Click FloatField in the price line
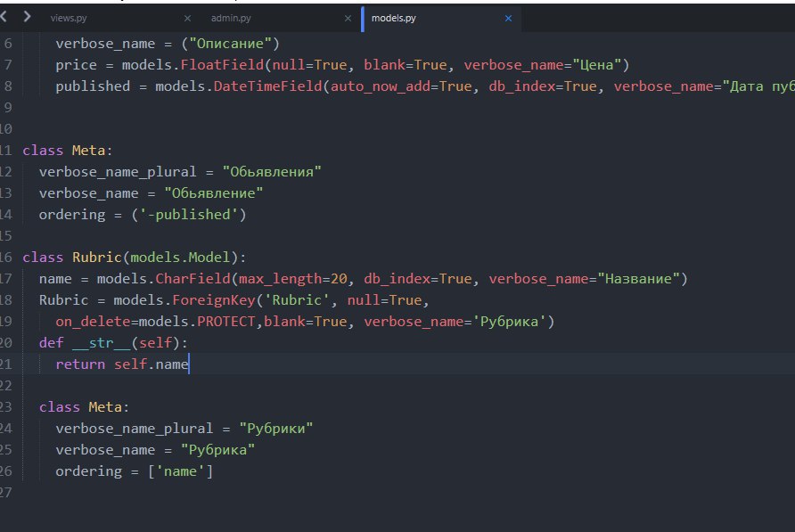The image size is (795, 532). 222,65
